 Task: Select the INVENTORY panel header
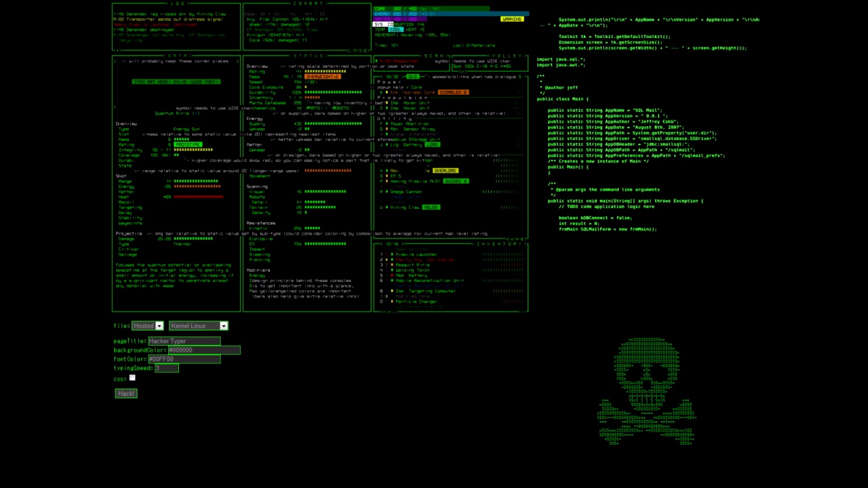[499, 244]
